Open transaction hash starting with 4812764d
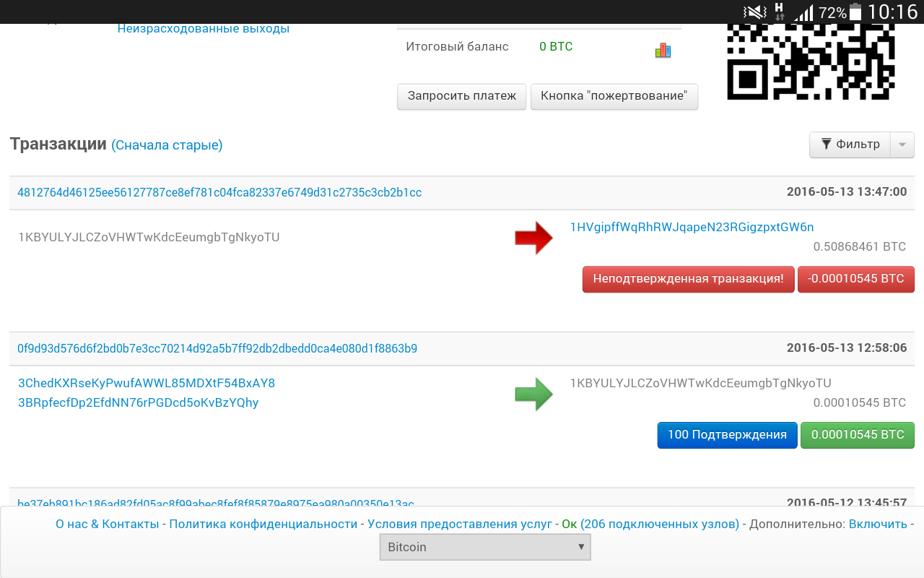Viewport: 924px width, 578px height. (x=219, y=193)
